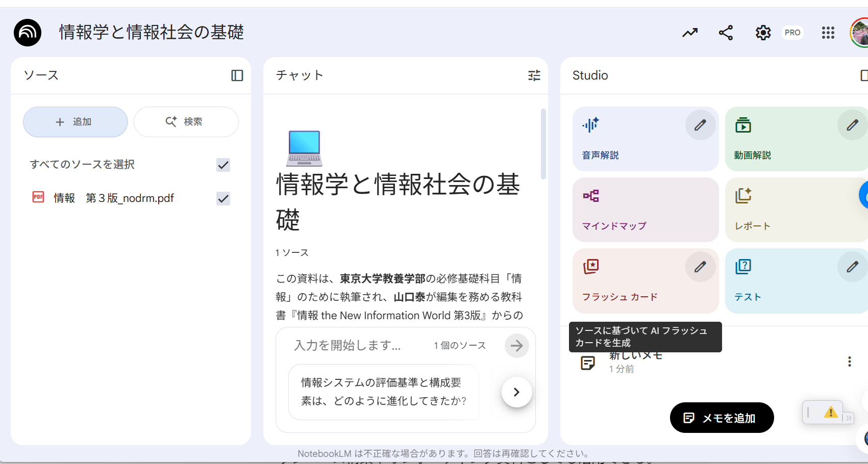Screen dimensions: 868x464
Task: Open the analytics trend icon
Action: click(x=690, y=33)
